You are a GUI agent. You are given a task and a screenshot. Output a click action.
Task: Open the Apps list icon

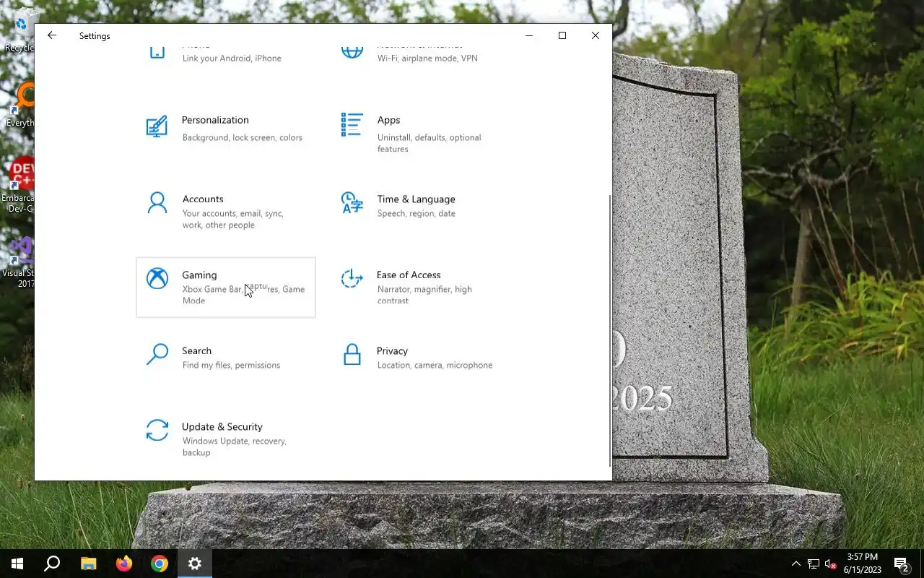(352, 124)
